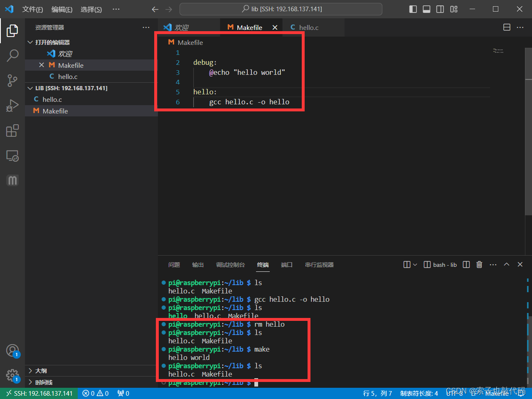Image resolution: width=532 pixels, height=399 pixels.
Task: Switch to the Debug Console (调试控制台) tab
Action: pos(230,265)
